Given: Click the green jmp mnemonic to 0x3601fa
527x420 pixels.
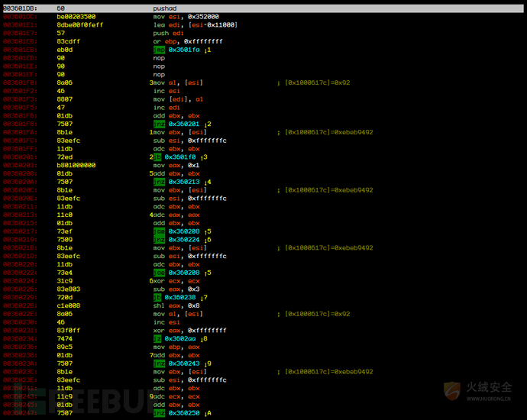Looking at the screenshot, I should click(x=159, y=50).
